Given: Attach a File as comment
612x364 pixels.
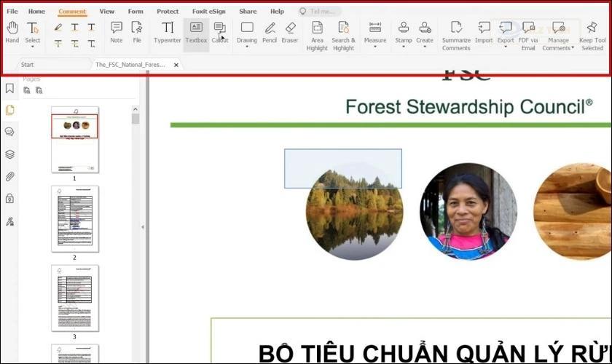Looking at the screenshot, I should point(137,32).
